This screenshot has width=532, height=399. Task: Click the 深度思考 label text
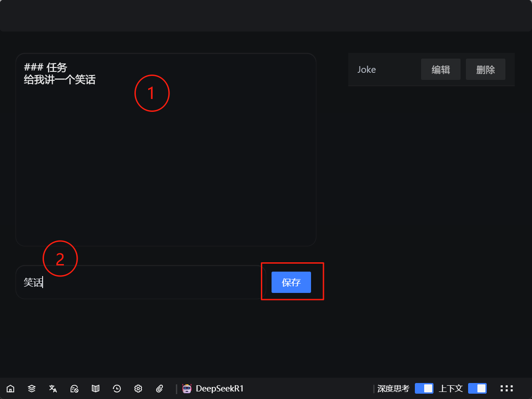(393, 389)
